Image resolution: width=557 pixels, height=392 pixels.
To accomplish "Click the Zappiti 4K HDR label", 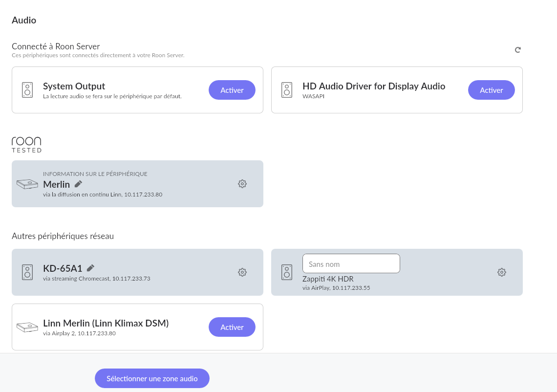I will 328,279.
